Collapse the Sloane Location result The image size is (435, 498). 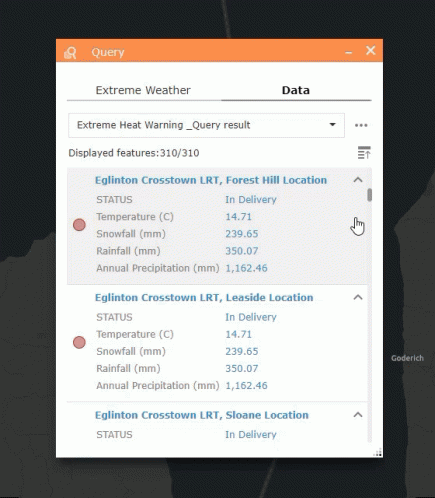pyautogui.click(x=358, y=415)
